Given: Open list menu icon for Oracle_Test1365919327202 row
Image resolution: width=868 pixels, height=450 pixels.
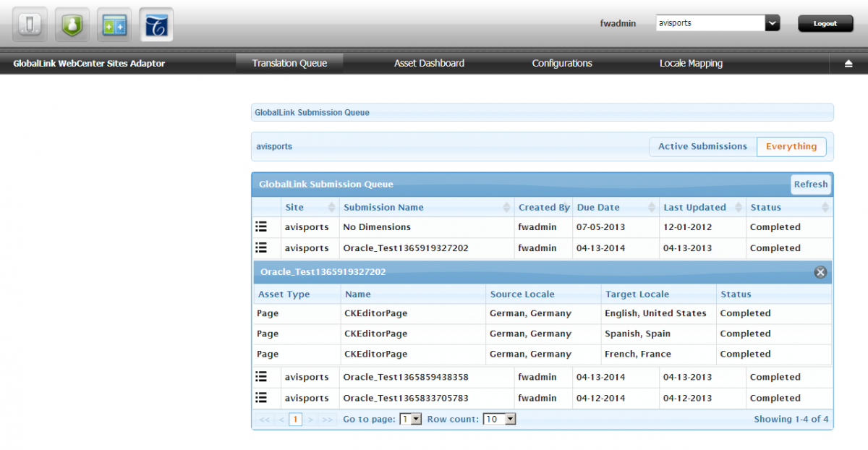Looking at the screenshot, I should [x=261, y=248].
